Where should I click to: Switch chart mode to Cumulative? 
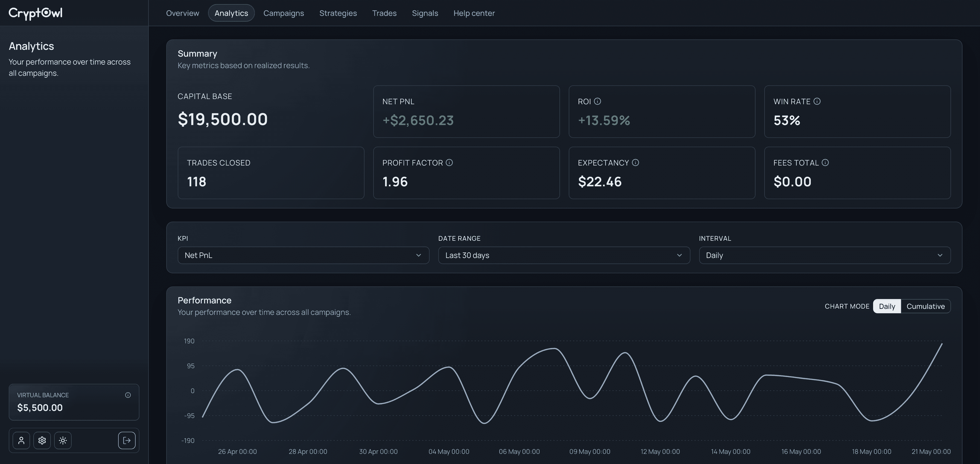coord(926,306)
